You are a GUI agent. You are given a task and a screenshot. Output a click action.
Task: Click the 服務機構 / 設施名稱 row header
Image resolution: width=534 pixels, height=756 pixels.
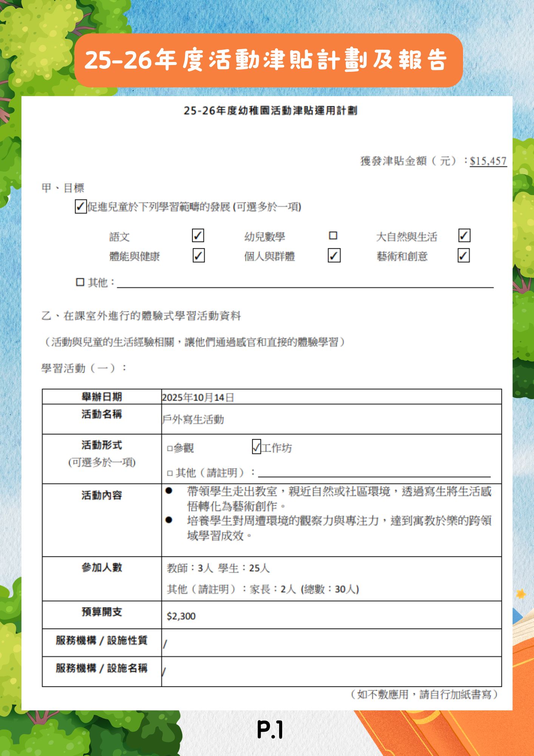[102, 668]
